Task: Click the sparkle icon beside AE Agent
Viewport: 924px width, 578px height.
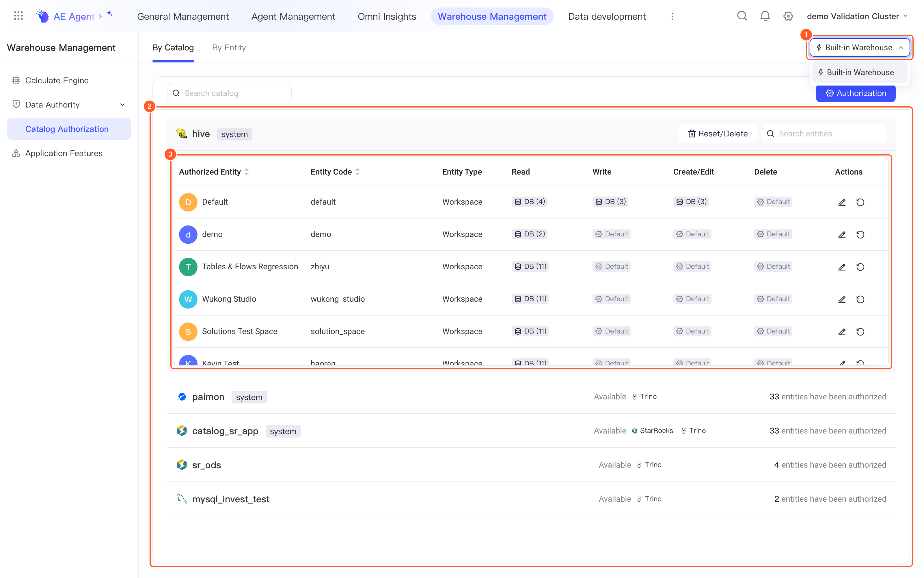Action: pos(110,14)
